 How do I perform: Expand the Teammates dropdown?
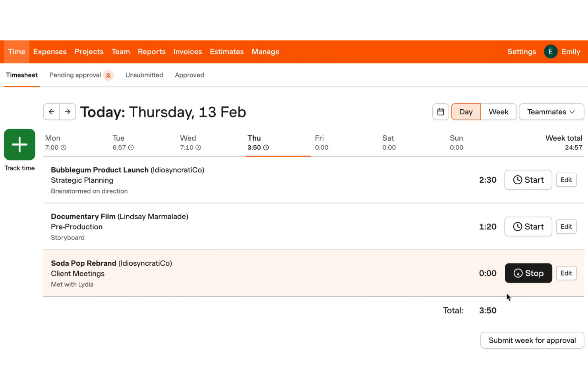click(x=551, y=112)
